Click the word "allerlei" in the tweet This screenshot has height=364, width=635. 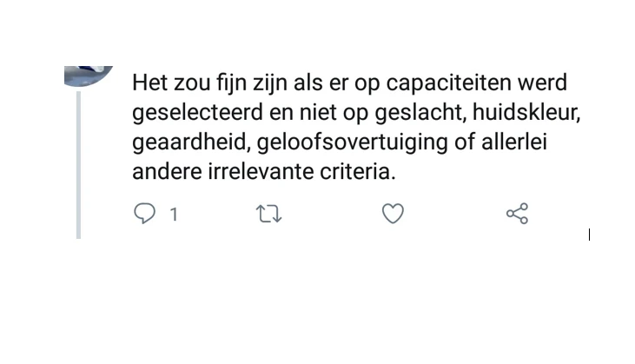point(514,142)
